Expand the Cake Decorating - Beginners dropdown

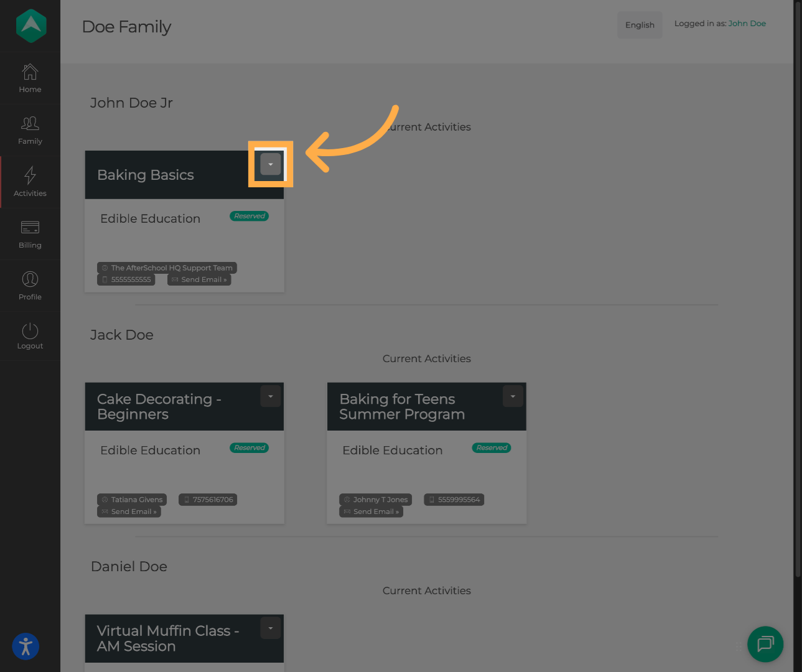tap(271, 396)
